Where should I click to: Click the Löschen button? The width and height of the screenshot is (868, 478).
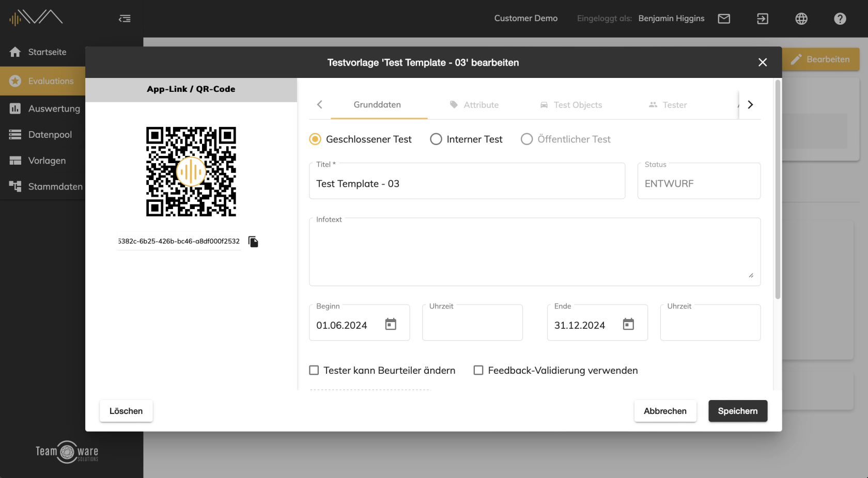(x=126, y=411)
